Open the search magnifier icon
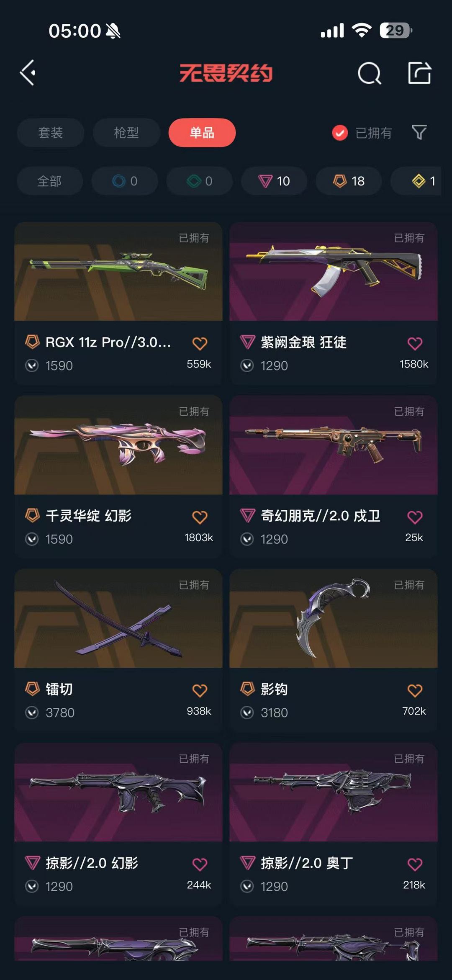 pos(370,73)
